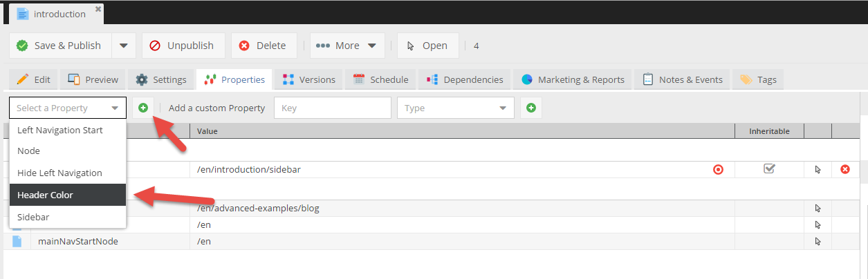Expand Save & Publish dropdown arrow
The height and width of the screenshot is (279, 868).
click(x=123, y=46)
